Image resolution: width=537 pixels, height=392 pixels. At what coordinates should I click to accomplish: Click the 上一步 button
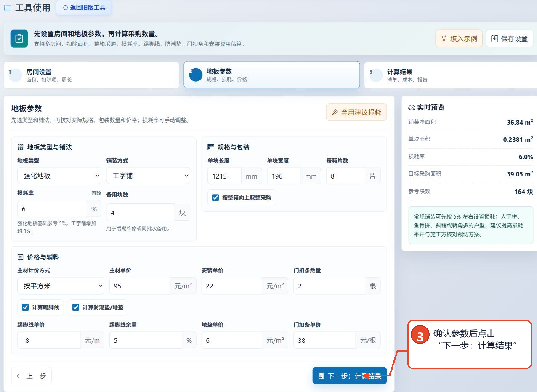[x=32, y=376]
